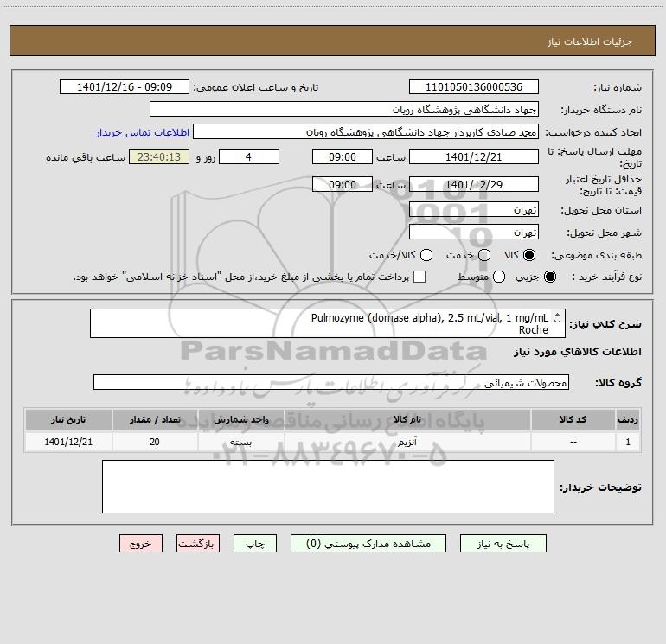
Task: Click the announcement date field 1401/12/16 - 09:09
Action: (x=125, y=86)
